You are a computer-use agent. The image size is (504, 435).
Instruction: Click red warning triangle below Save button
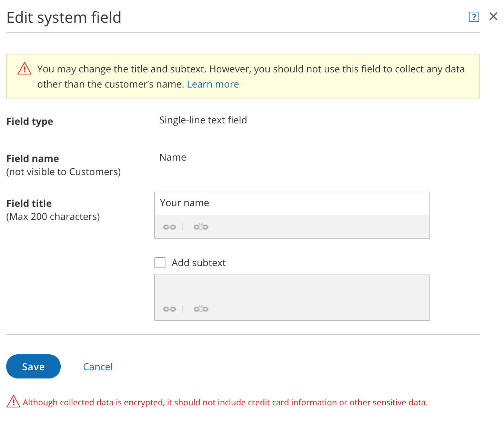click(13, 402)
